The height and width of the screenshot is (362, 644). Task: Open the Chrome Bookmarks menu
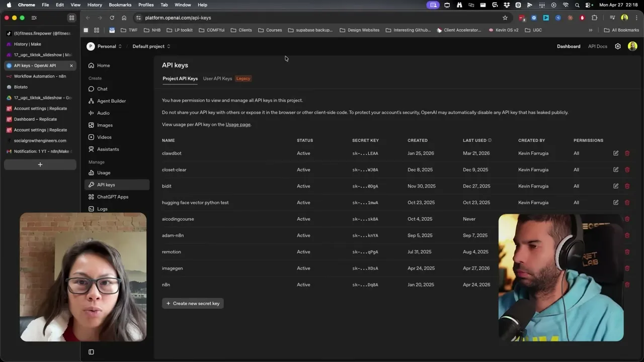(120, 5)
